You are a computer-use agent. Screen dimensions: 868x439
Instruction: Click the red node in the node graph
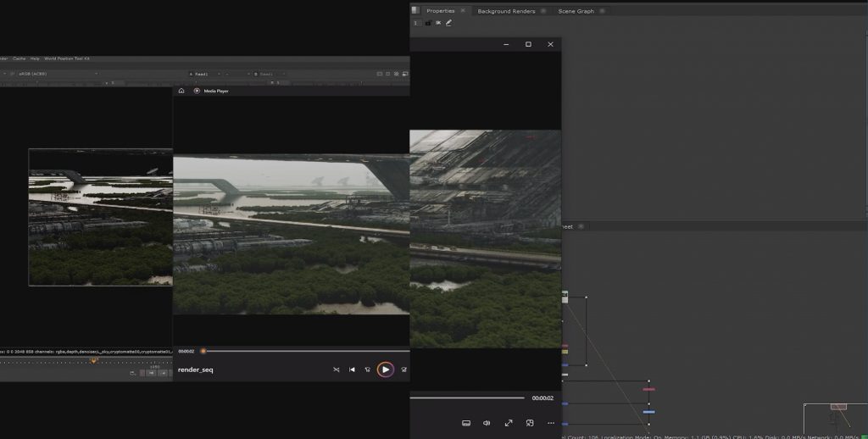[x=648, y=389]
